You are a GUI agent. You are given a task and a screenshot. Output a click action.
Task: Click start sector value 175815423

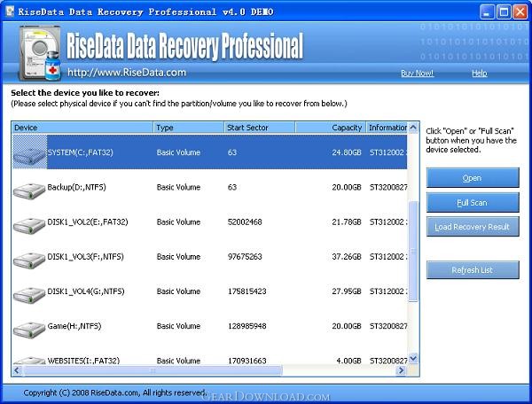pyautogui.click(x=247, y=291)
